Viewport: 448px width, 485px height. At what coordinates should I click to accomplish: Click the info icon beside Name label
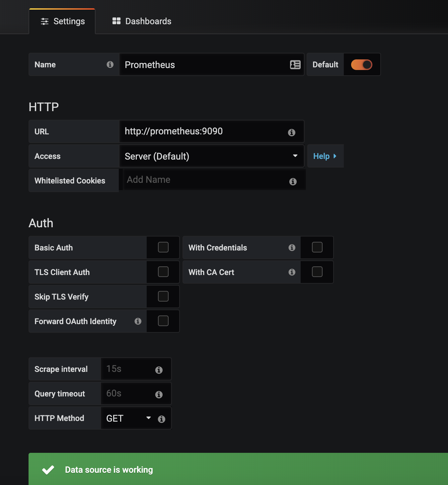coord(110,64)
